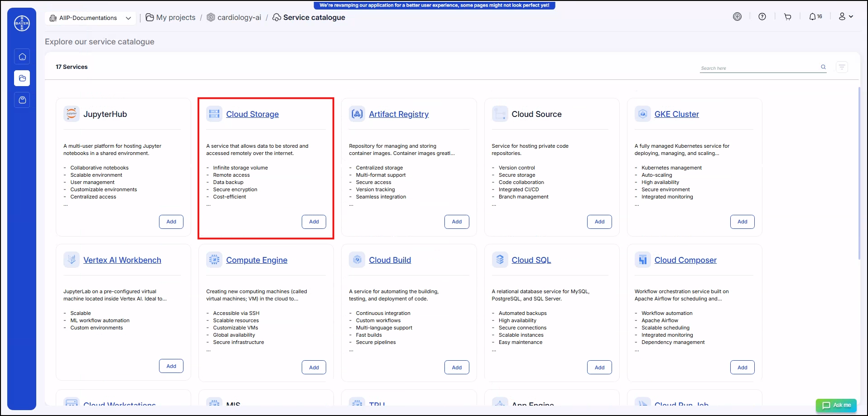Add the JupyterHub service
868x416 pixels.
point(171,222)
